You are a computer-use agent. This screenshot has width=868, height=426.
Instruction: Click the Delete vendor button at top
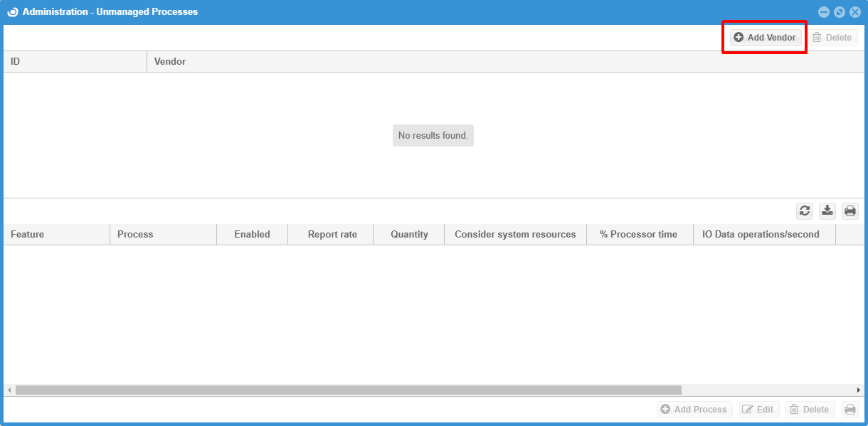pos(832,38)
